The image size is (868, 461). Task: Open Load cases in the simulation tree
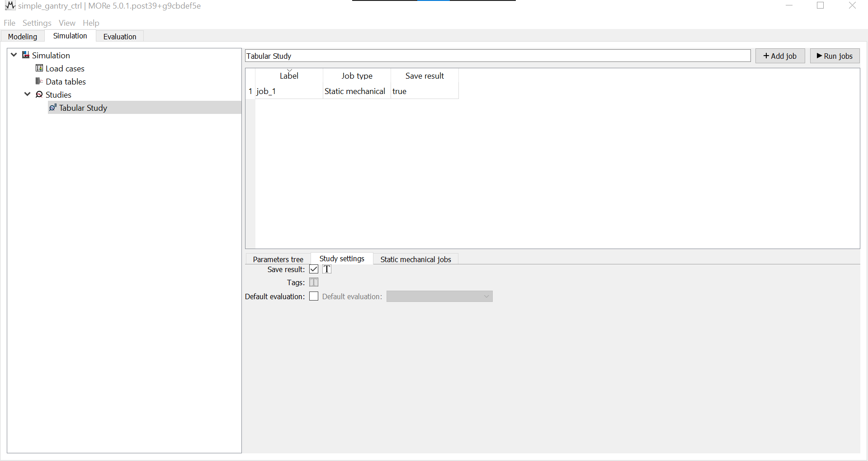tap(39, 68)
